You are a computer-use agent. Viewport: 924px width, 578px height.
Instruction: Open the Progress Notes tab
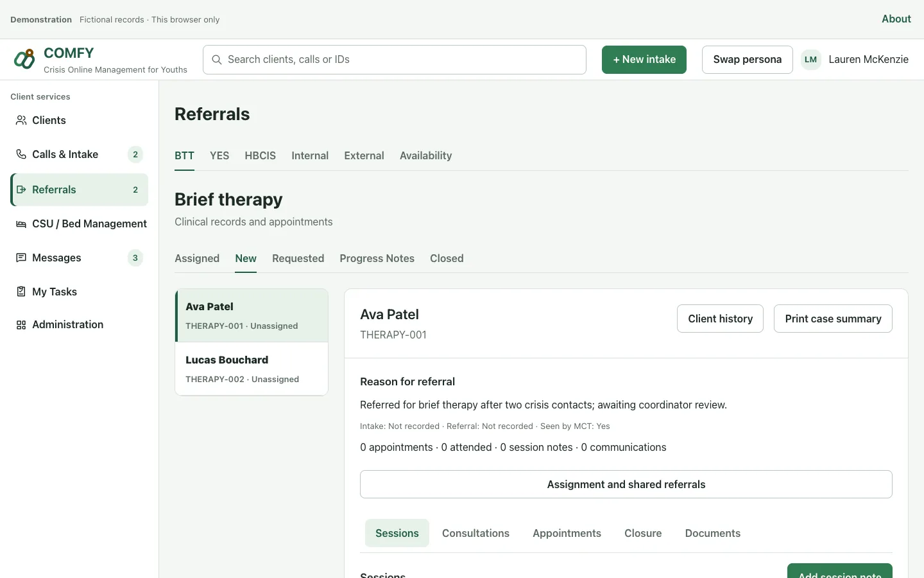tap(377, 258)
